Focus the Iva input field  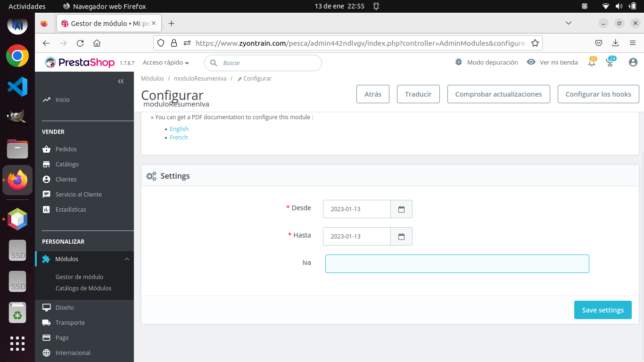pyautogui.click(x=457, y=263)
